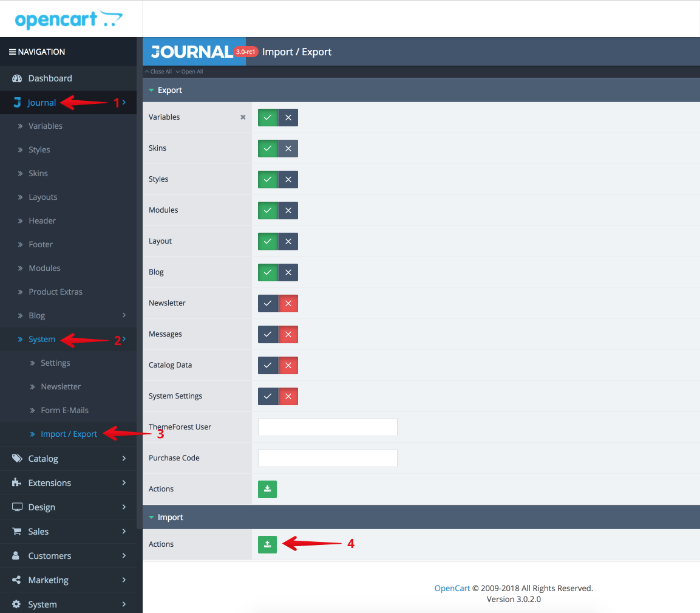The height and width of the screenshot is (613, 700).
Task: Collapse the Export section header
Action: click(421, 91)
